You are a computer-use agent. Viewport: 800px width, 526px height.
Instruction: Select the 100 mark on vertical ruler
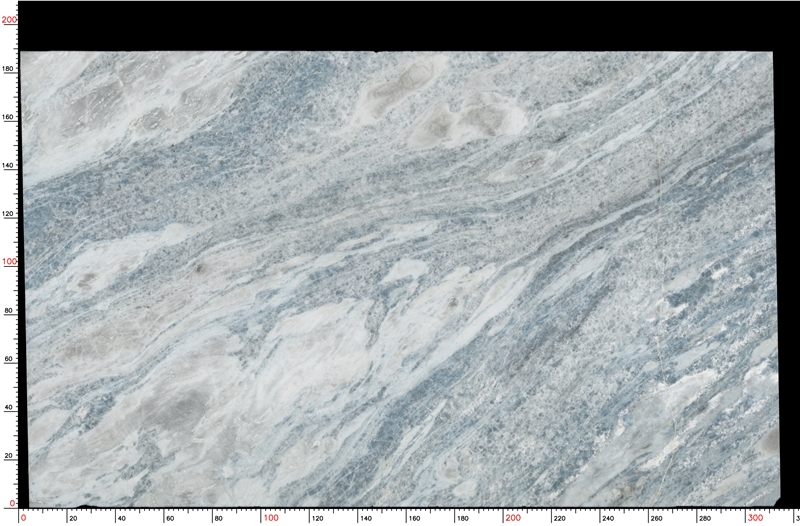pyautogui.click(x=9, y=262)
